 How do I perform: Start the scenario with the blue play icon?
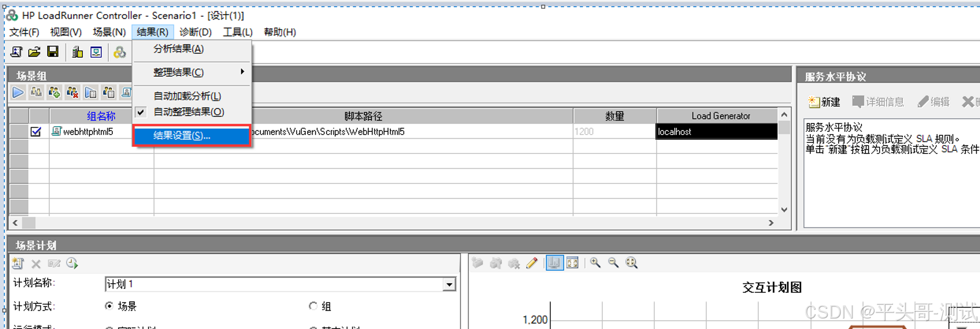[x=18, y=92]
